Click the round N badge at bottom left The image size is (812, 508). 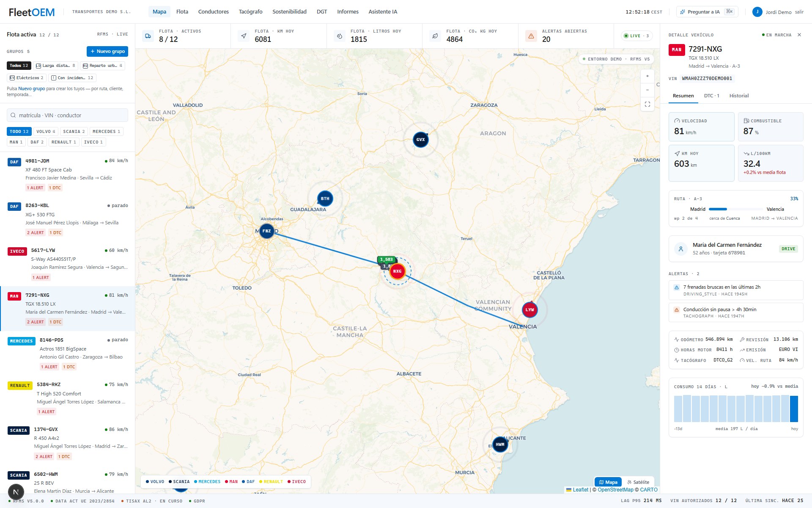tap(16, 492)
